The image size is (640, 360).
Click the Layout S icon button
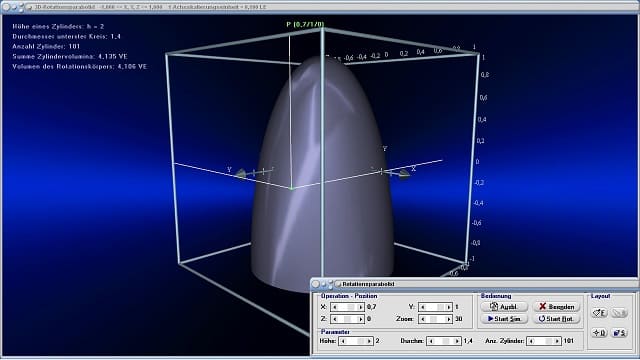click(x=620, y=333)
